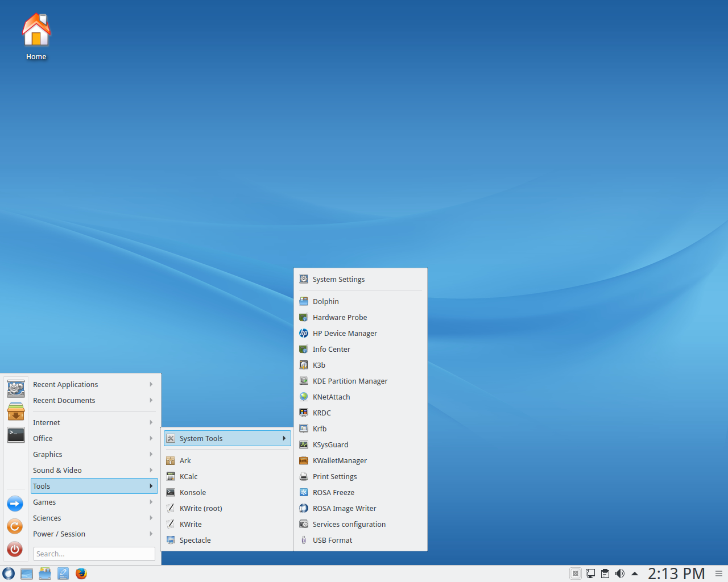This screenshot has height=582, width=728.
Task: Launch HP Device Manager
Action: [x=361, y=334]
